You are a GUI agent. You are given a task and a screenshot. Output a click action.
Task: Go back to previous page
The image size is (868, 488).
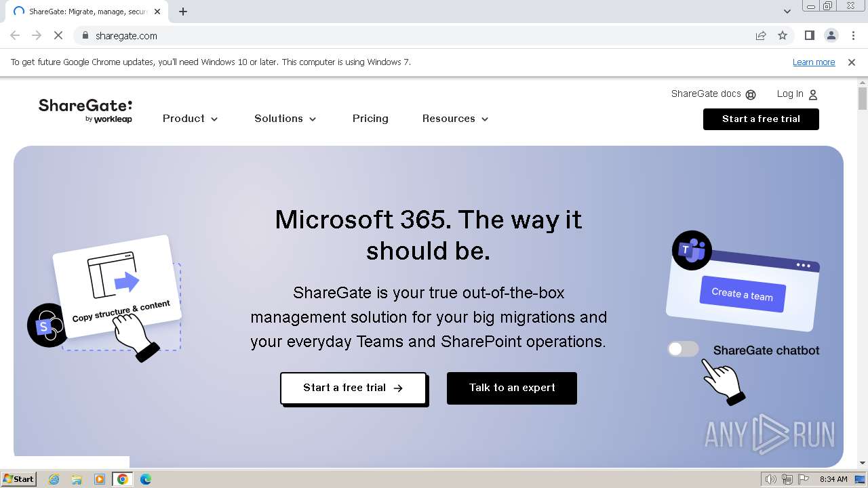(15, 36)
